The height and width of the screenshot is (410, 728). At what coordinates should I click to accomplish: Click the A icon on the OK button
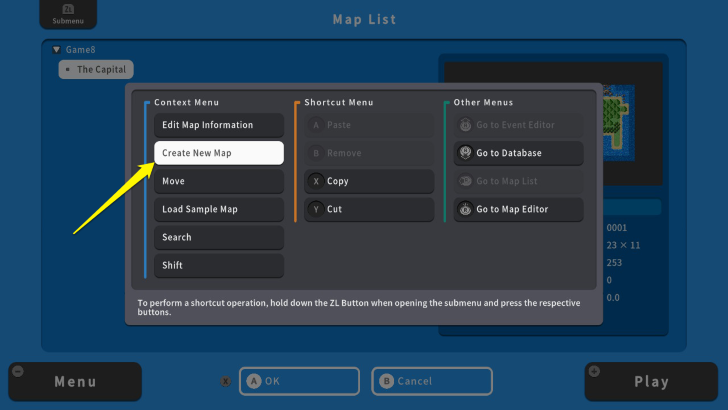click(x=254, y=381)
